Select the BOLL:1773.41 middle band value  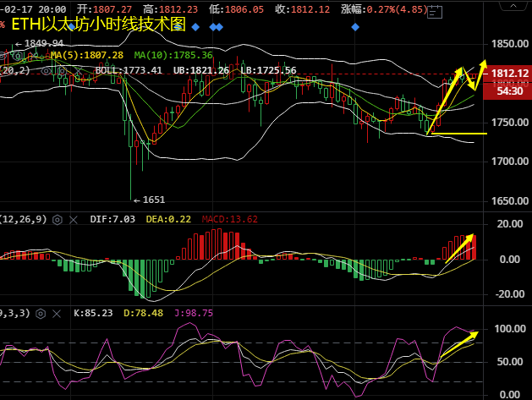(129, 70)
